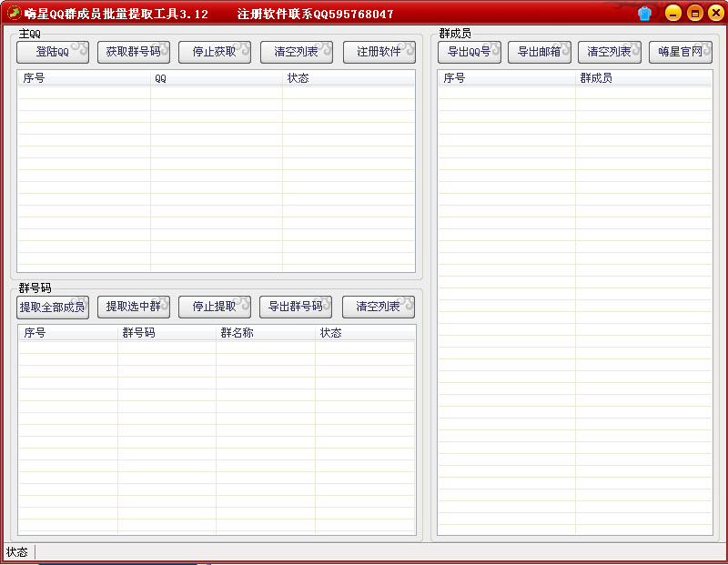Stop extraction with 停止提取

215,307
